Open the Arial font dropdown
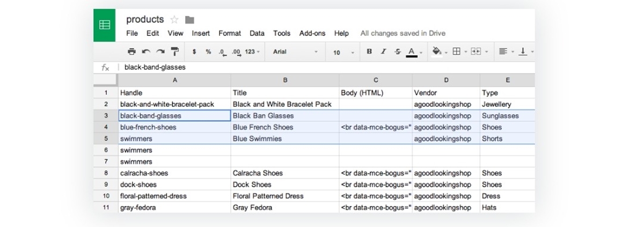The image size is (644, 227). [x=295, y=52]
